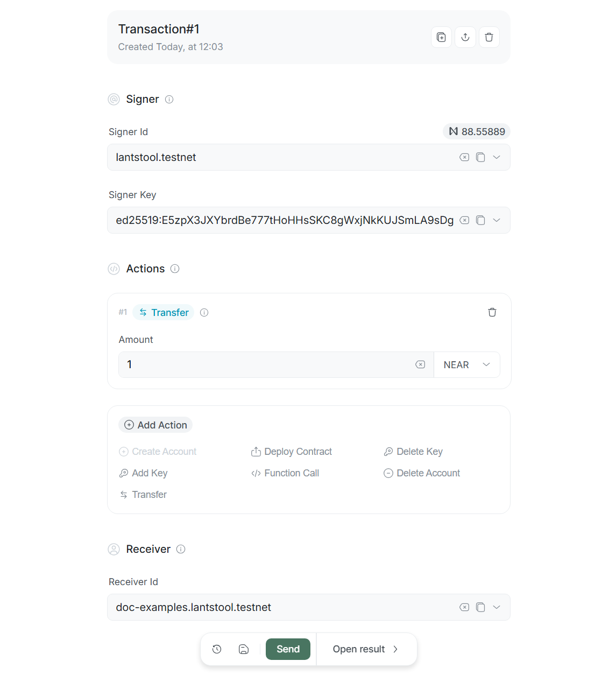Delete Transaction#1 with the header trash icon
Screen dimensions: 616x675
pyautogui.click(x=489, y=37)
